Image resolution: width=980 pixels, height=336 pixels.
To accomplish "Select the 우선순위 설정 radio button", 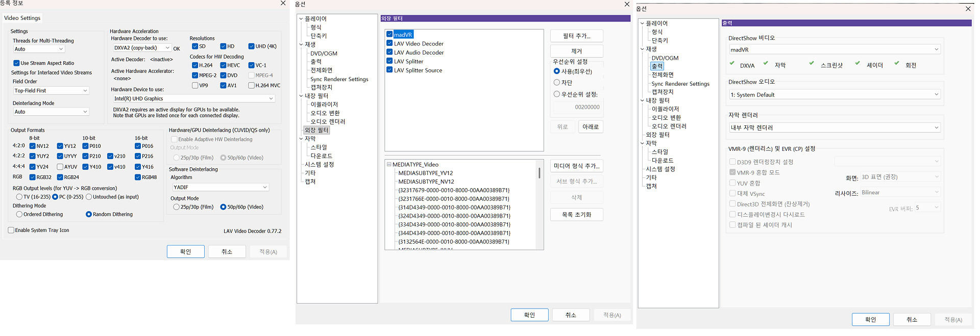I will (x=557, y=94).
